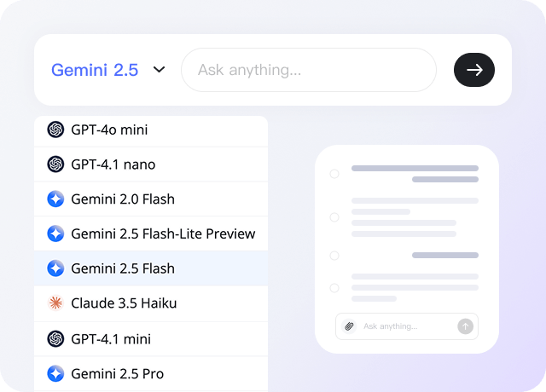Click the Gemini icon beside Gemini 2.5 Pro
The image size is (546, 392).
(x=56, y=373)
